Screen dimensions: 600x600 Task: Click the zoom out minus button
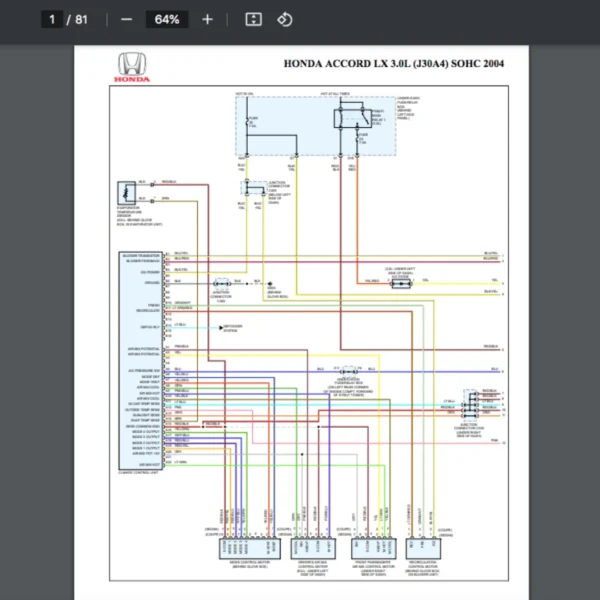pyautogui.click(x=126, y=19)
